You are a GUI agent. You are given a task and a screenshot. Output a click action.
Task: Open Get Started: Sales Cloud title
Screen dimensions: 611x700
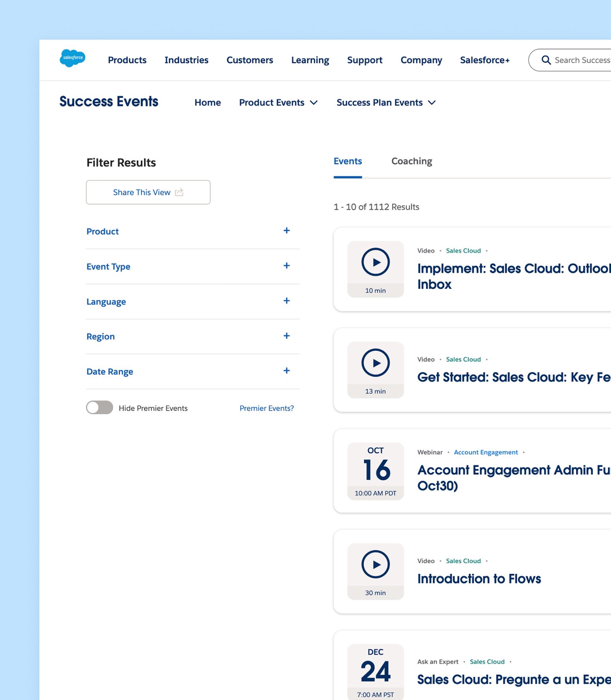(x=514, y=377)
